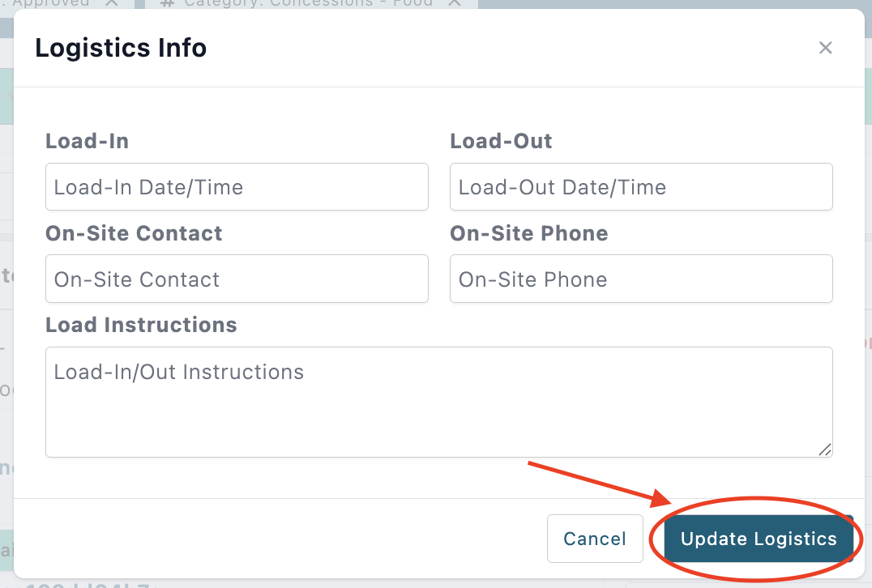
Task: Focus the Load-In Date/Time field
Action: click(x=237, y=187)
